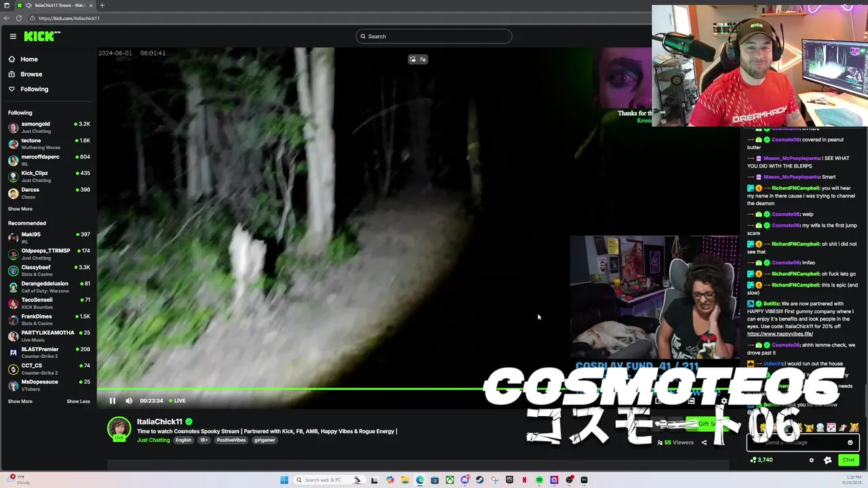Close the ItaliaChick11 Stream tab
The height and width of the screenshot is (488, 868).
pyautogui.click(x=91, y=5)
